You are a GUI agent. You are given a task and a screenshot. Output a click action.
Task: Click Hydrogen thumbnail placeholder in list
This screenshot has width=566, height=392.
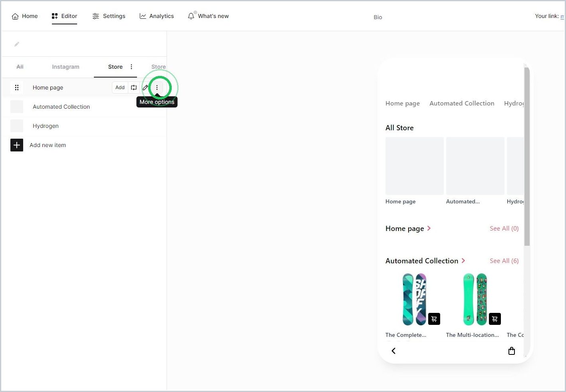point(17,126)
